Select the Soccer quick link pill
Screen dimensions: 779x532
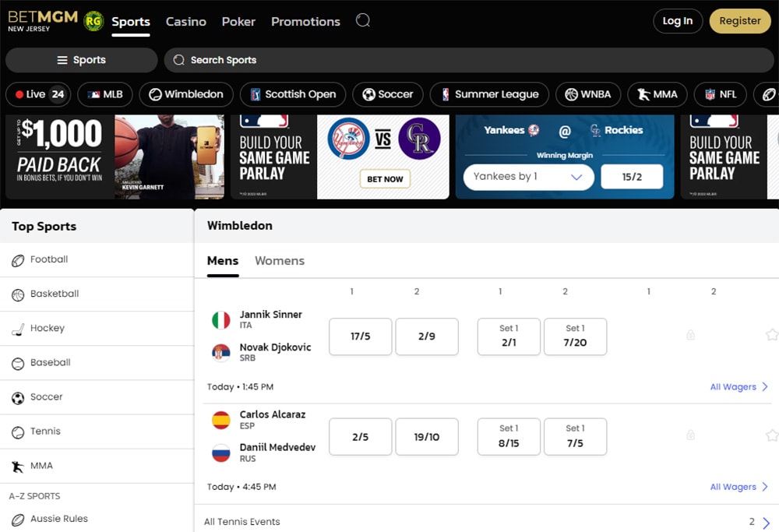(387, 94)
